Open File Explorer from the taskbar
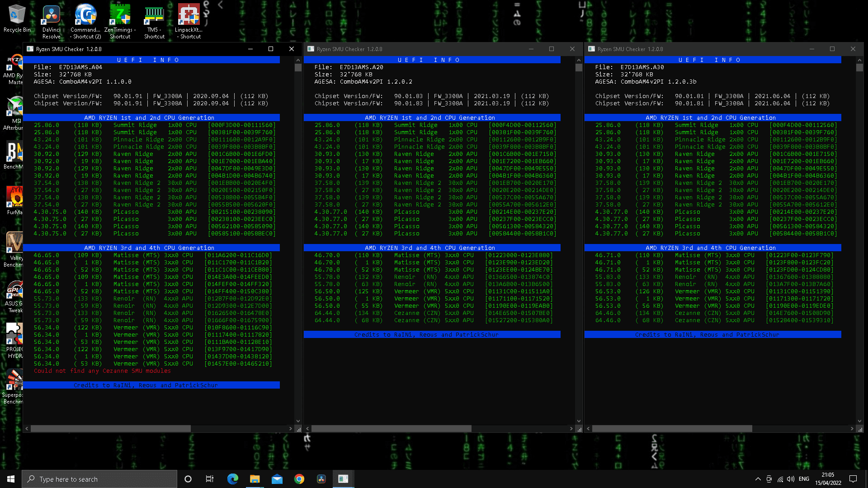868x488 pixels. pyautogui.click(x=255, y=479)
